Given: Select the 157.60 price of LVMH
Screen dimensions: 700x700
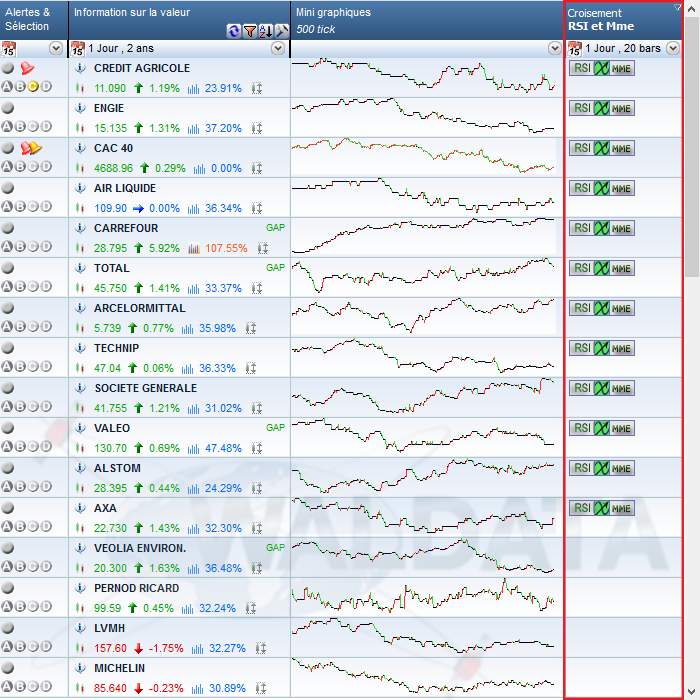Looking at the screenshot, I should click(x=110, y=649).
